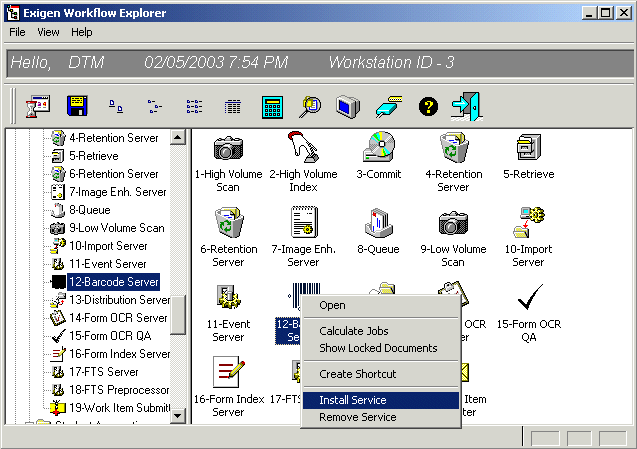Select 4-Retention Server icon in right pane
The height and width of the screenshot is (449, 637).
point(454,147)
